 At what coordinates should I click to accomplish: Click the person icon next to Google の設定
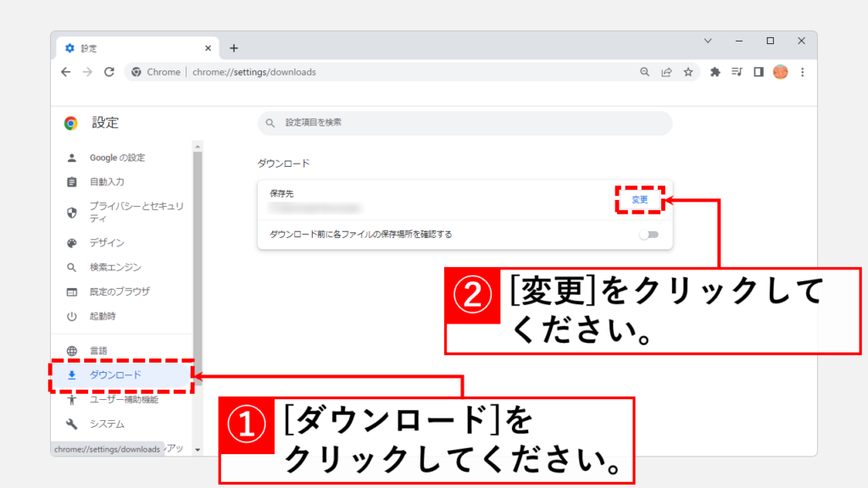click(x=71, y=158)
